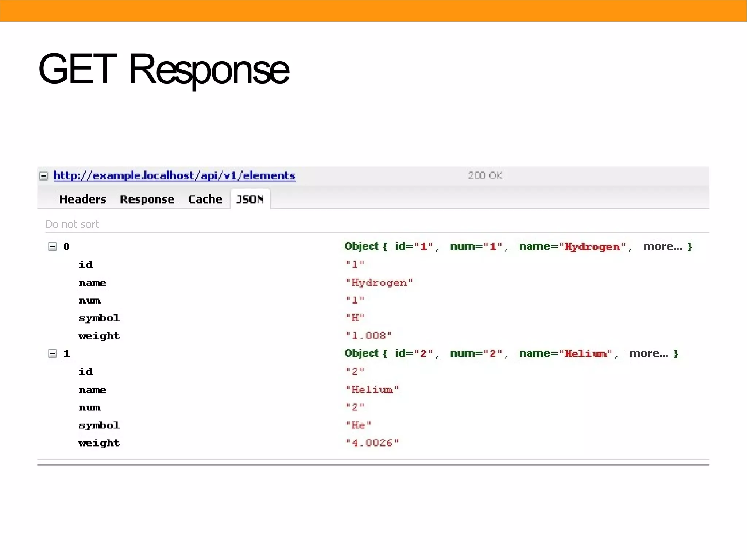
Task: Select the symbol key with value "H"
Action: (x=99, y=318)
